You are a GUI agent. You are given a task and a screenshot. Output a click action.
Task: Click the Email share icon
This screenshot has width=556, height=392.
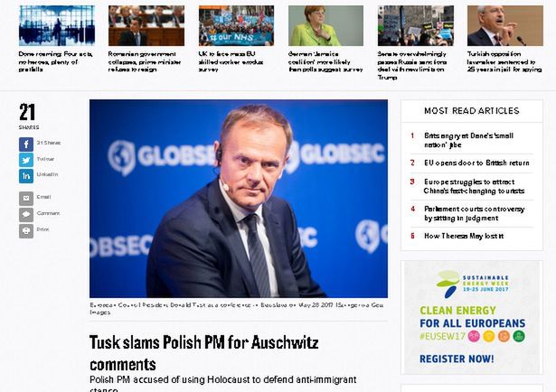(x=26, y=199)
